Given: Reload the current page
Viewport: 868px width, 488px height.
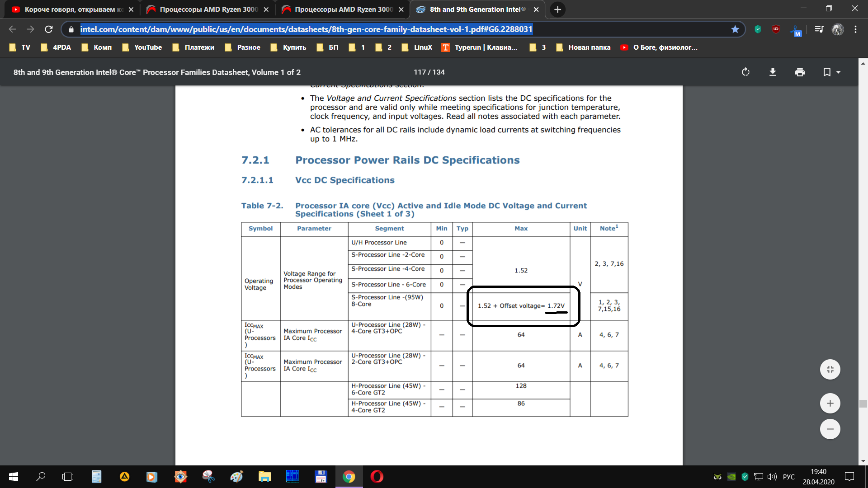Looking at the screenshot, I should coord(48,29).
